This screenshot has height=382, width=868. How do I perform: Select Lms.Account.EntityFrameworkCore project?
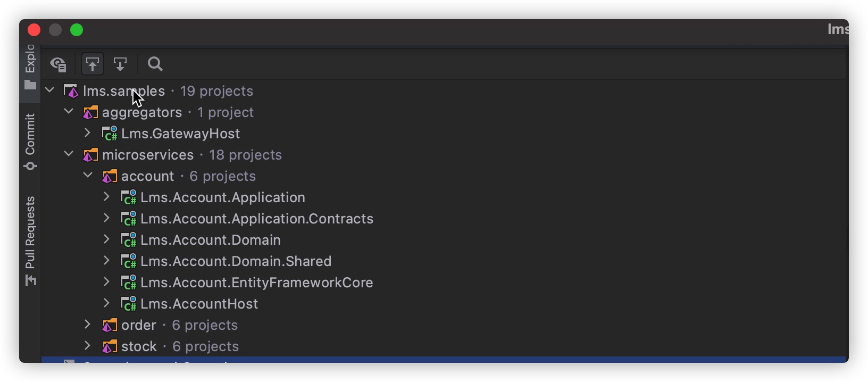(x=256, y=283)
